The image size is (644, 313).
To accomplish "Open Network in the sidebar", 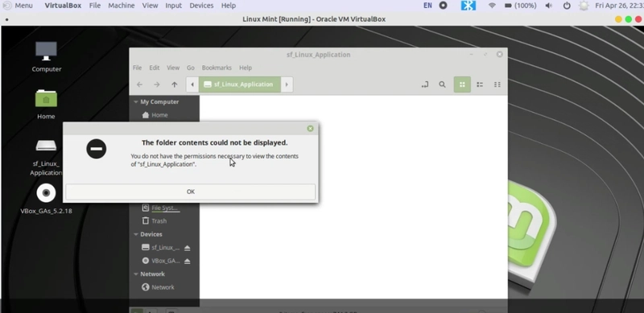I will pos(158,287).
